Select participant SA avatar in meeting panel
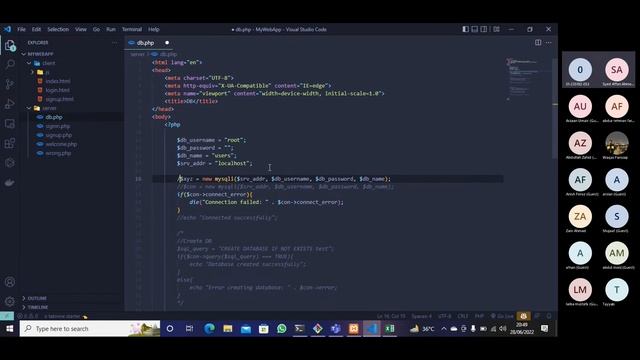640x360 pixels. 617,69
